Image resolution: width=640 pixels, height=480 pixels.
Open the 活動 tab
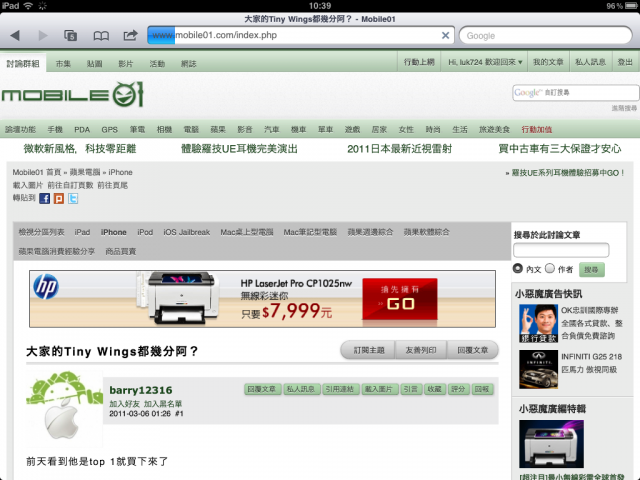coord(157,64)
